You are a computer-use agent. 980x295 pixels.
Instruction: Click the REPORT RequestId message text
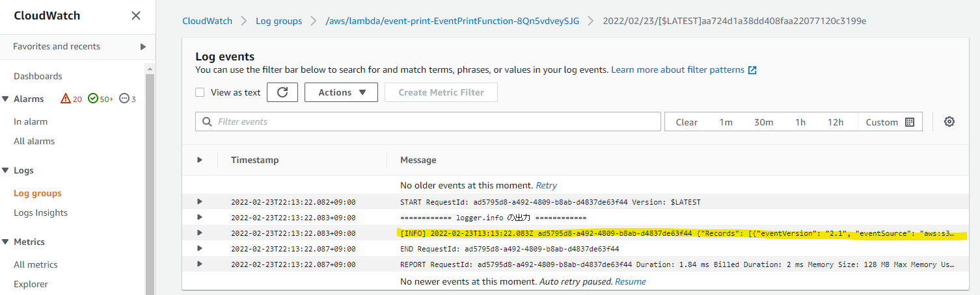pyautogui.click(x=677, y=264)
